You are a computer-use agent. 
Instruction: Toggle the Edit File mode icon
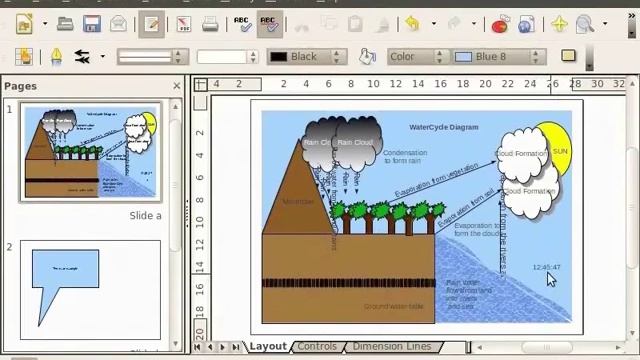tap(151, 24)
